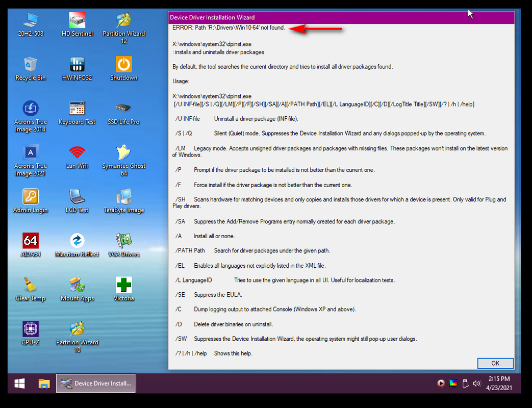Click the /P Prompt option line
The height and width of the screenshot is (408, 532).
click(x=275, y=170)
